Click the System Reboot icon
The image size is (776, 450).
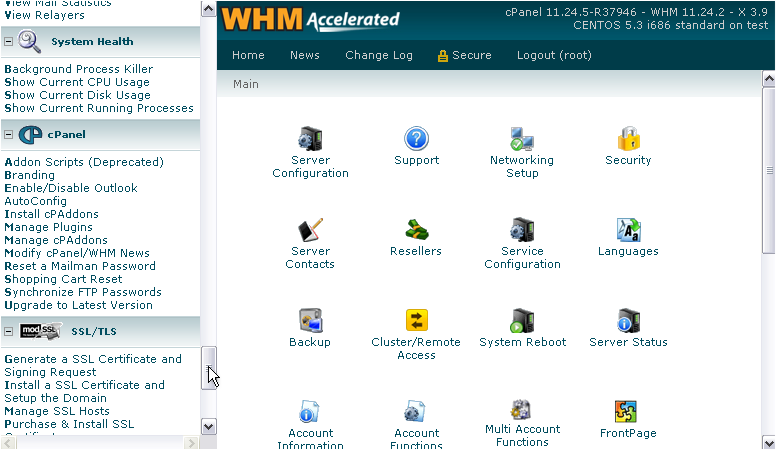click(x=522, y=321)
